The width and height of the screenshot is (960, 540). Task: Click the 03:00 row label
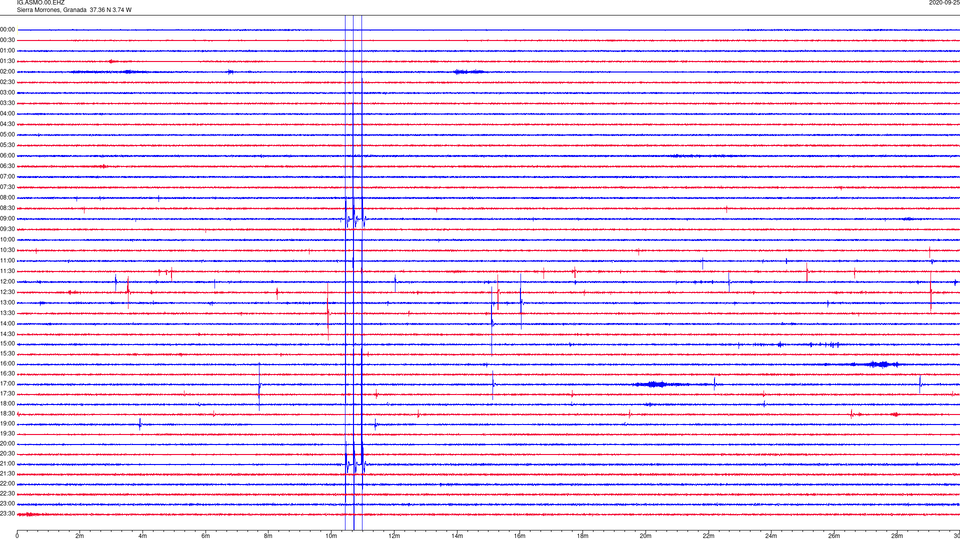8,92
